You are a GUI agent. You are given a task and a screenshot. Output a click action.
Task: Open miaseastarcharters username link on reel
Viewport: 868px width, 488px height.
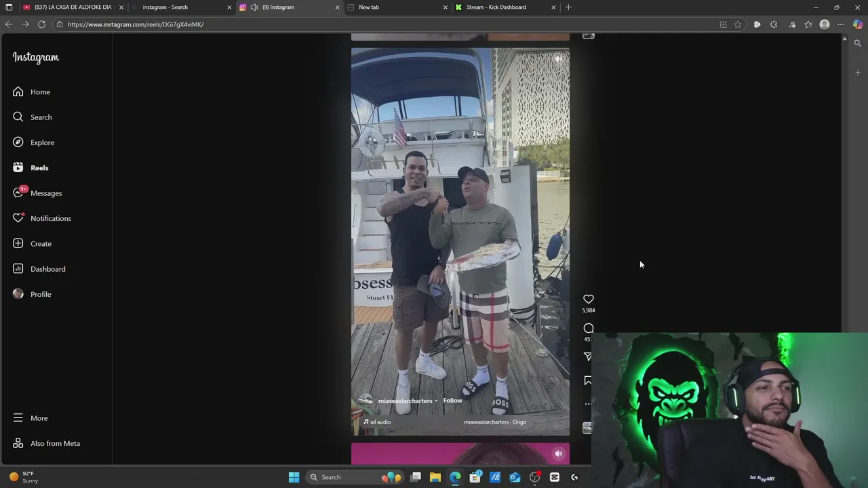click(405, 401)
